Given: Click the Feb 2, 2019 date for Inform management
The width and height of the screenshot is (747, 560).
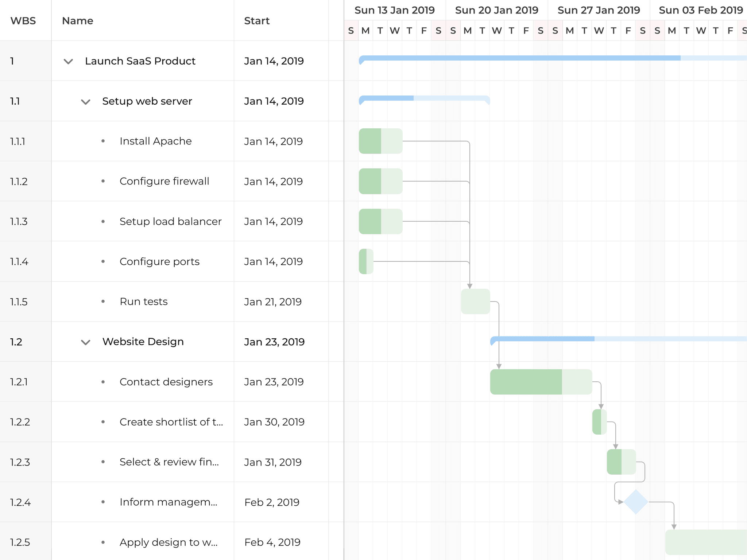Looking at the screenshot, I should pos(271,502).
